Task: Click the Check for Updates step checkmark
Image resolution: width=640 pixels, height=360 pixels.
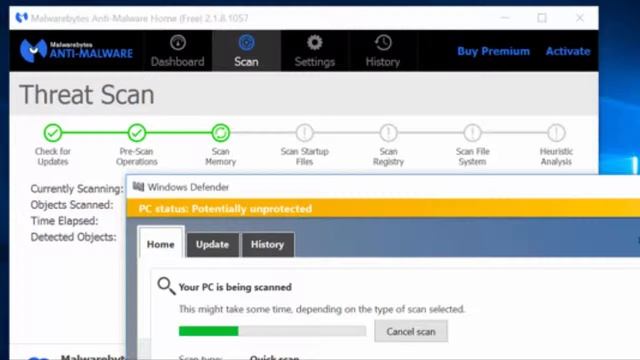Action: (x=53, y=133)
